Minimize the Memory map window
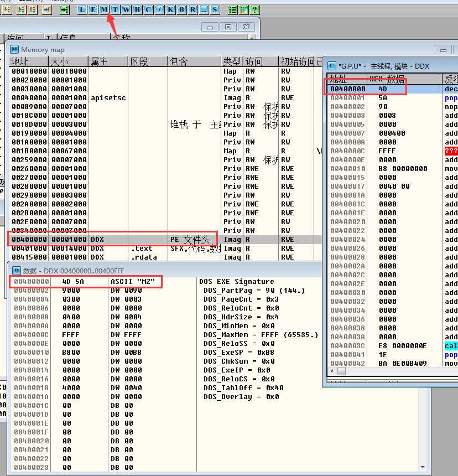 tap(443, 50)
